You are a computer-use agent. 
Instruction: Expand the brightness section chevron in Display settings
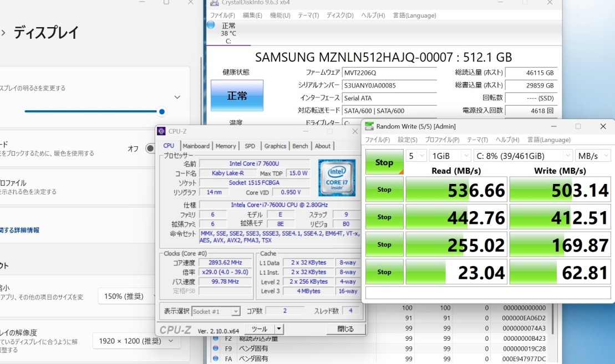177,97
